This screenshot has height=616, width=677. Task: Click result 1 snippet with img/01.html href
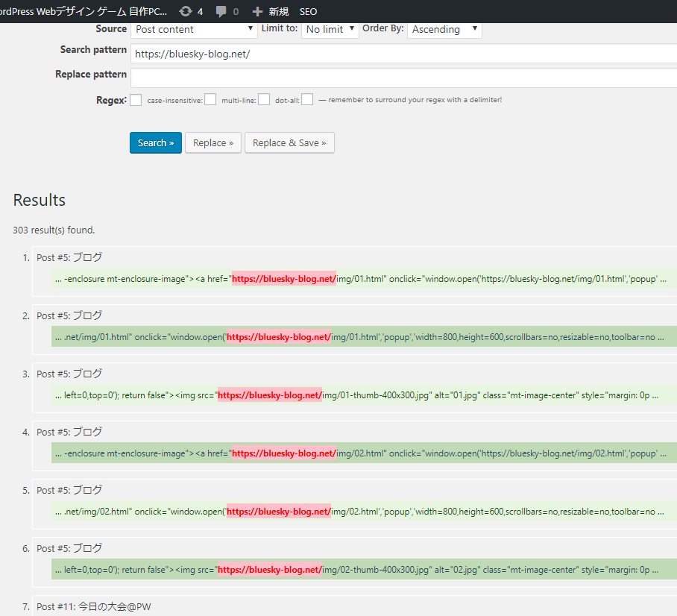pos(364,279)
